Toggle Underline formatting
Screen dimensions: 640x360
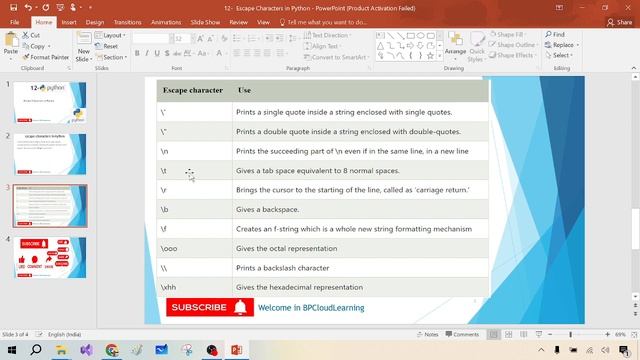[157, 53]
